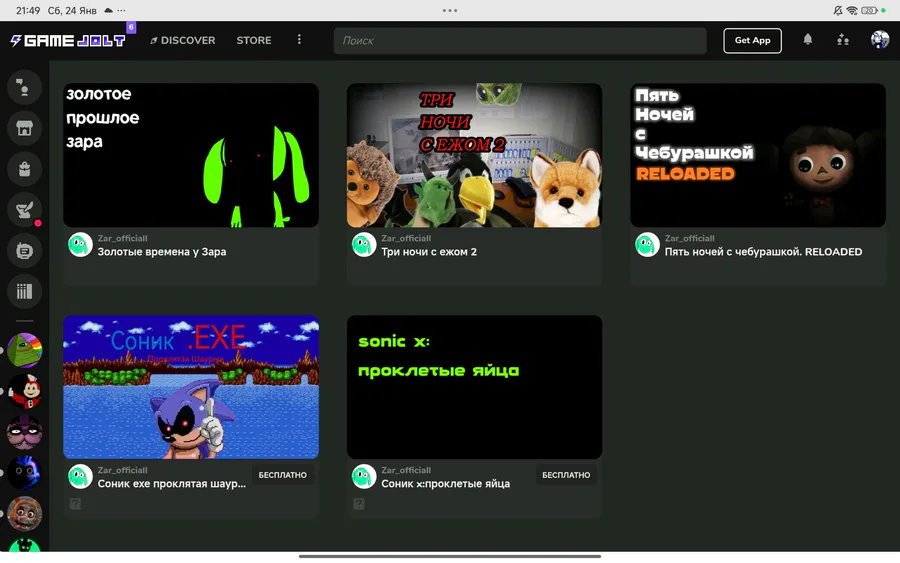Open title Соник exe проклятая шаур...
Image resolution: width=900 pixels, height=563 pixels.
(172, 484)
